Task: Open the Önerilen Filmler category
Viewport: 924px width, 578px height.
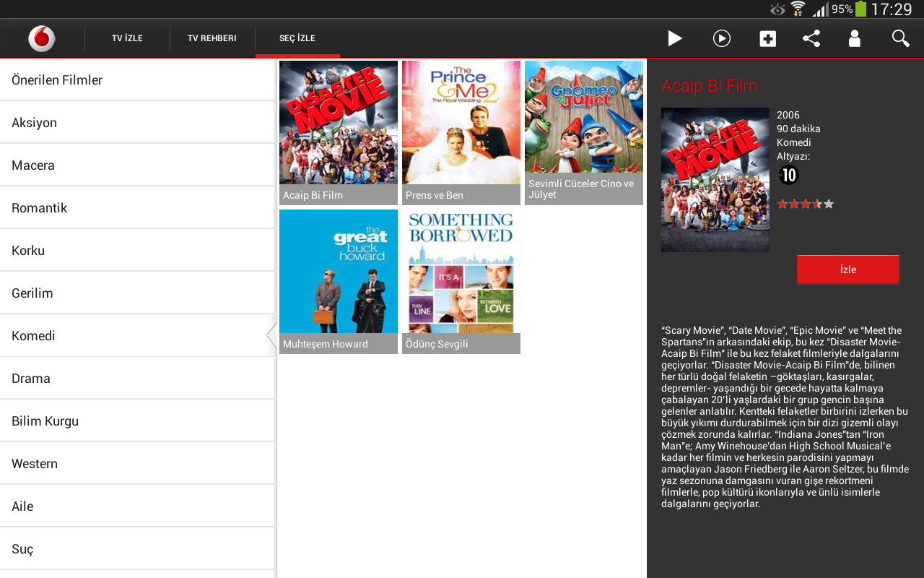Action: pos(138,80)
